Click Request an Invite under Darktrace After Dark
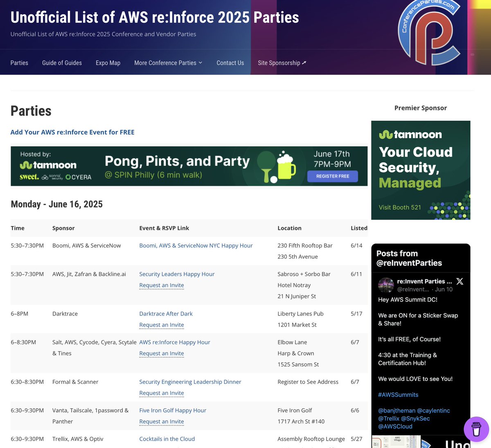This screenshot has width=491, height=448. 162,325
